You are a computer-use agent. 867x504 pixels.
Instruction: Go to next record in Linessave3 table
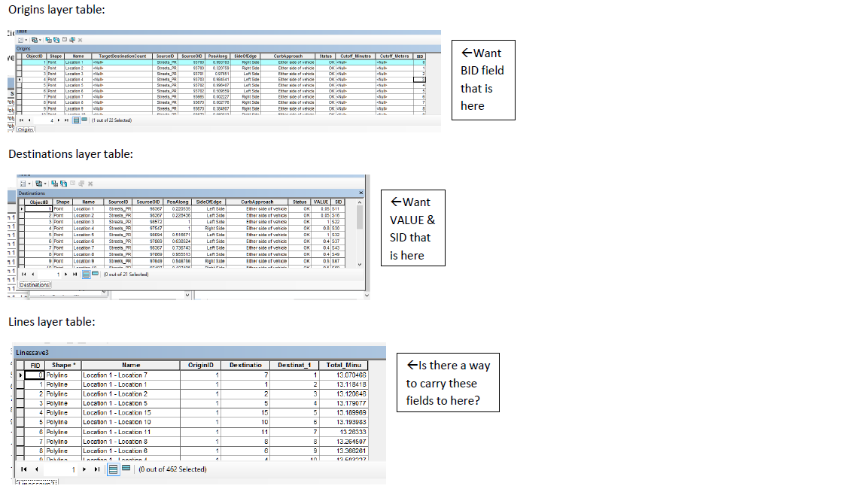tap(84, 469)
